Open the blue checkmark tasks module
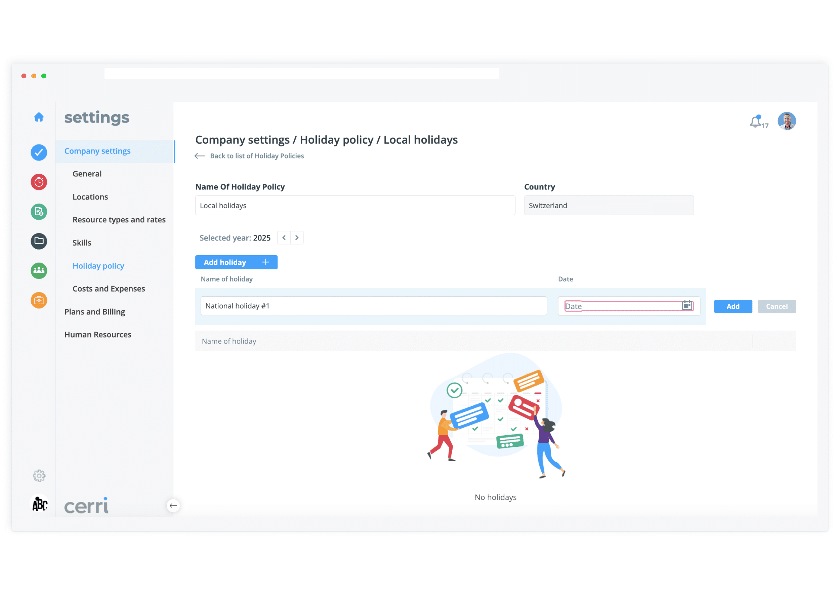840x616 pixels. coord(39,152)
